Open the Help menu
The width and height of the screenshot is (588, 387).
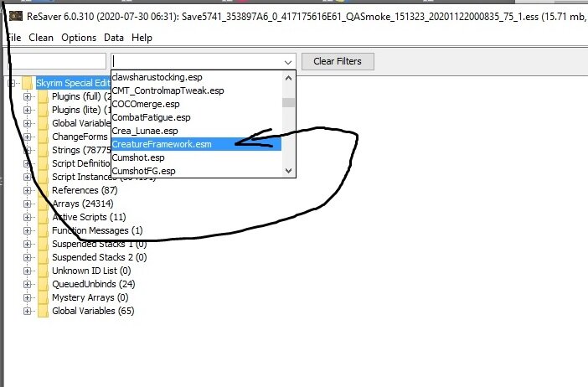(x=142, y=38)
